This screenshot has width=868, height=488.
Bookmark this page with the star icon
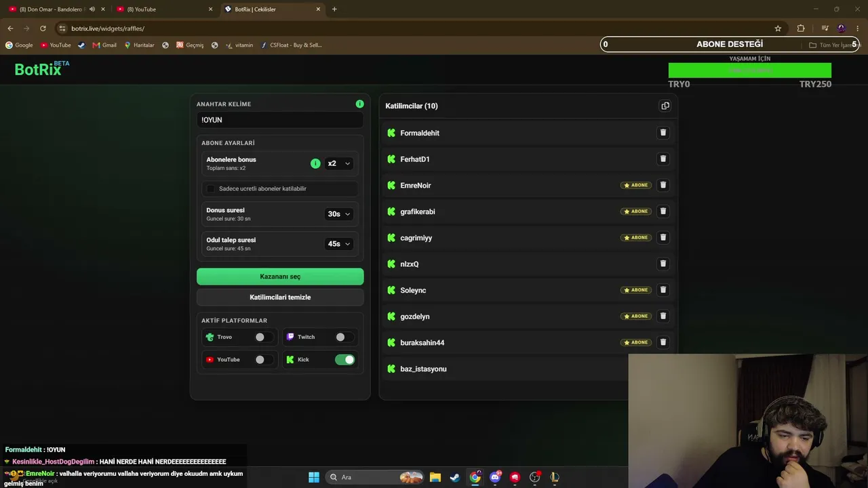pos(778,28)
